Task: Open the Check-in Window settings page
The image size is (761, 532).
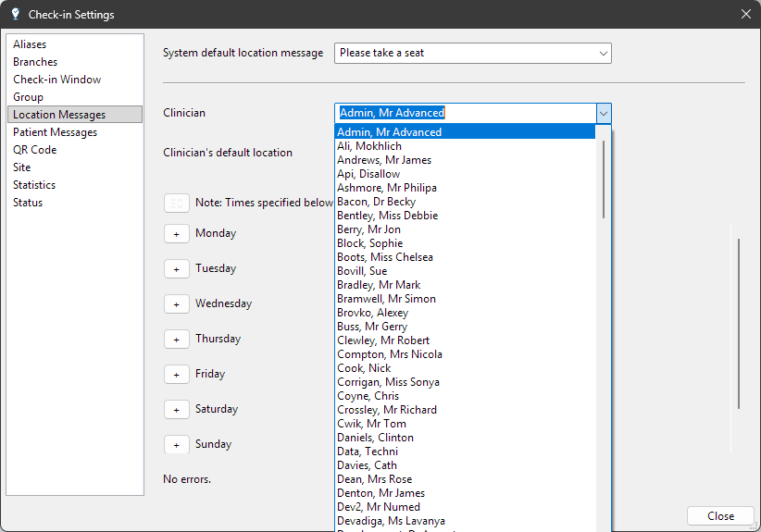Action: click(56, 80)
